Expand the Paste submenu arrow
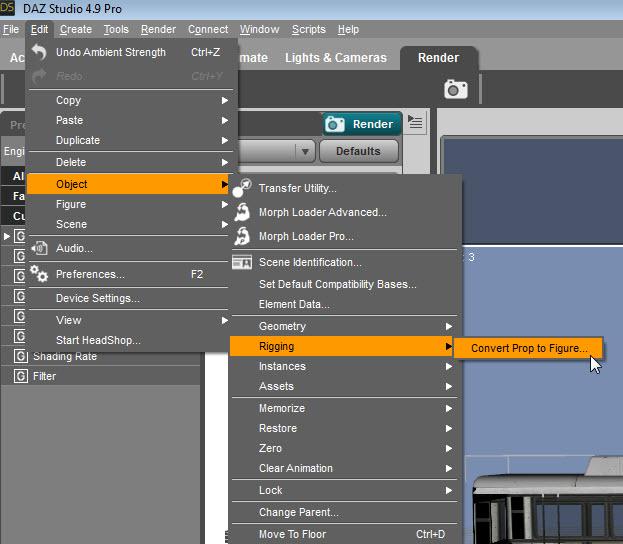 pos(225,120)
